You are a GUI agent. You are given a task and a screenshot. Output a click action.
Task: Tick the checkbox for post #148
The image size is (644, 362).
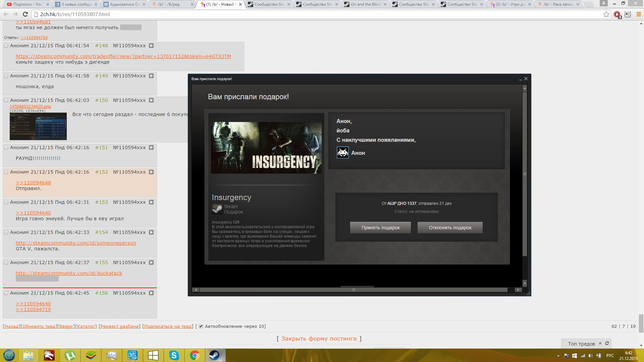[6, 46]
